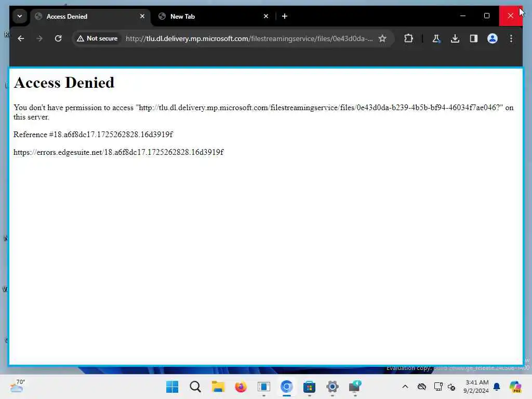Close the Access Denied tab
532x399 pixels.
(x=142, y=16)
